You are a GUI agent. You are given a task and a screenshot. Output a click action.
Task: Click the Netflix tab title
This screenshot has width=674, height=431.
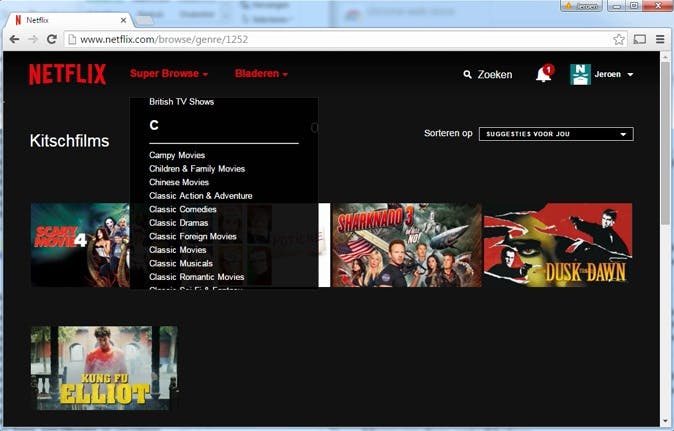coord(37,20)
